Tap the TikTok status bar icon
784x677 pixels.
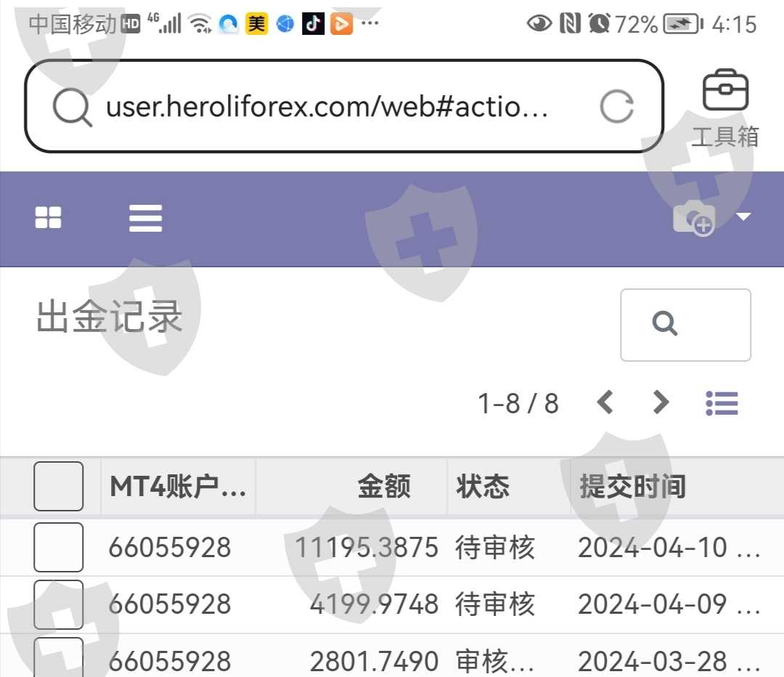[313, 23]
